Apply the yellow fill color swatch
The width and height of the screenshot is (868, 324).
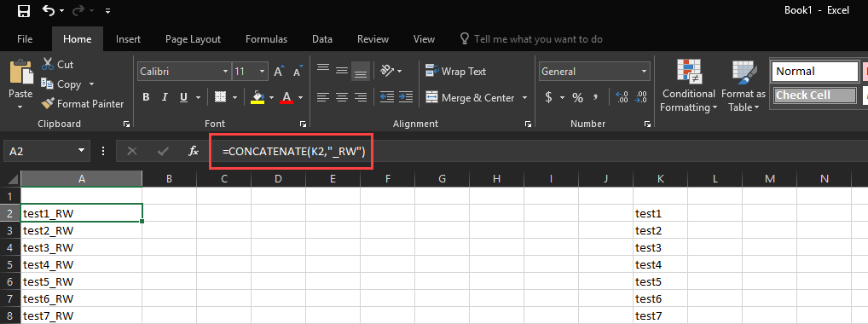tap(258, 97)
